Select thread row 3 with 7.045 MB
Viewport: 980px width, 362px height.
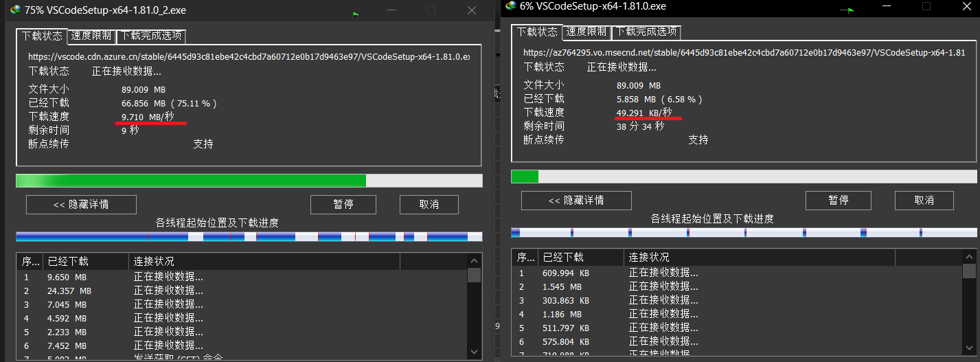(242, 305)
